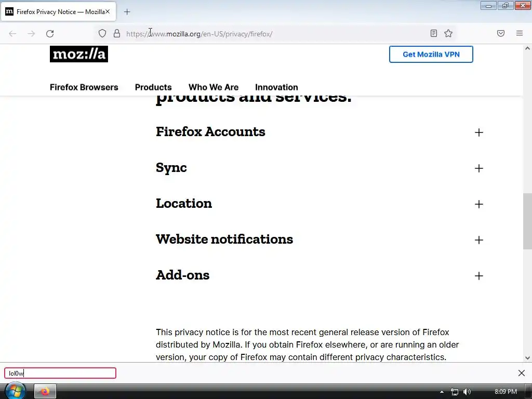Image resolution: width=532 pixels, height=399 pixels.
Task: Click Firefox in the taskbar
Action: (x=45, y=392)
